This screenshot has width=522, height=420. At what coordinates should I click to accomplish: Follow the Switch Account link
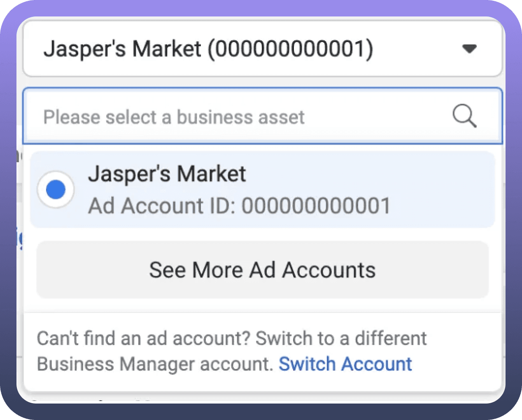tap(345, 364)
